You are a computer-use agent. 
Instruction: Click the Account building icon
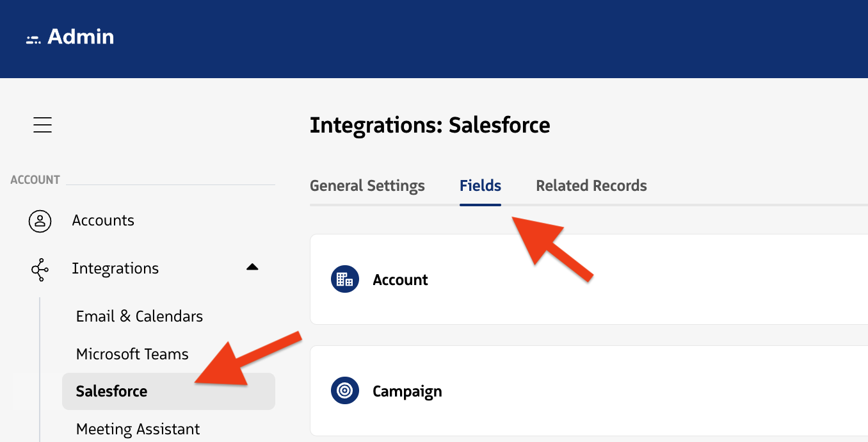click(x=344, y=280)
